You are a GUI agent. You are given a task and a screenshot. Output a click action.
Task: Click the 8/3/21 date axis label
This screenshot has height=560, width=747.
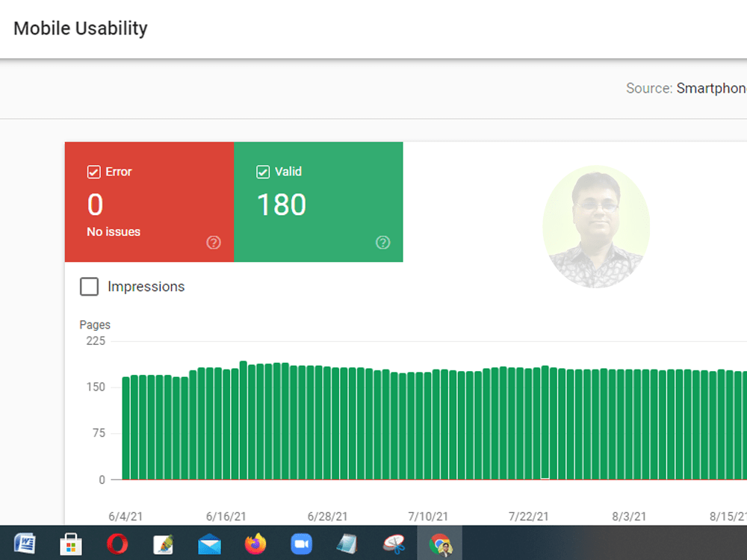click(629, 516)
